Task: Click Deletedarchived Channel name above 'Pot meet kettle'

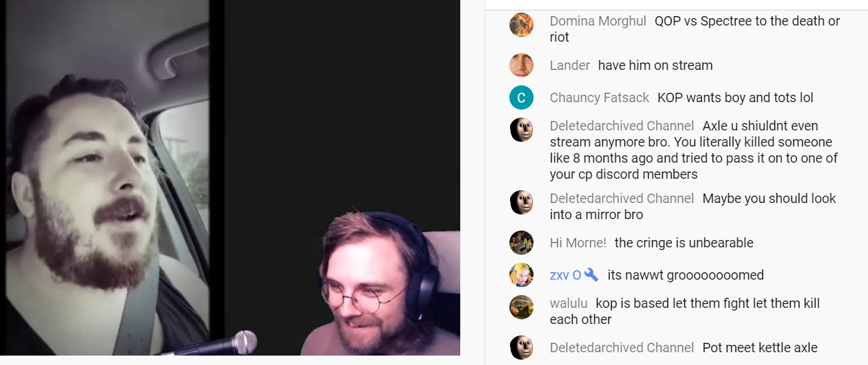Action: point(622,348)
